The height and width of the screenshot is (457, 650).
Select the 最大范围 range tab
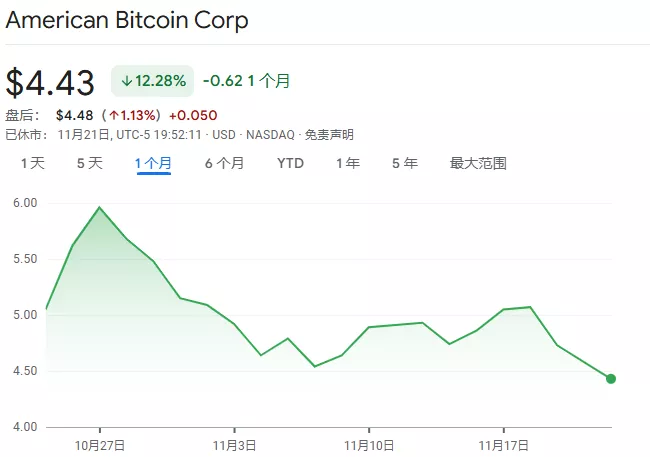[x=478, y=163]
